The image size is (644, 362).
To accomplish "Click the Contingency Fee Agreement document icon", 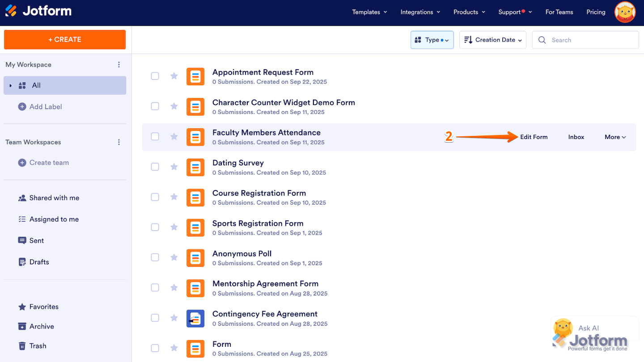I will (x=195, y=318).
